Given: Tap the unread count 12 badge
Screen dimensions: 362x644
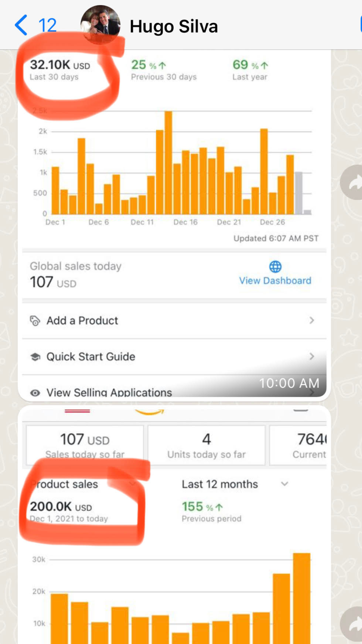Looking at the screenshot, I should (x=47, y=25).
